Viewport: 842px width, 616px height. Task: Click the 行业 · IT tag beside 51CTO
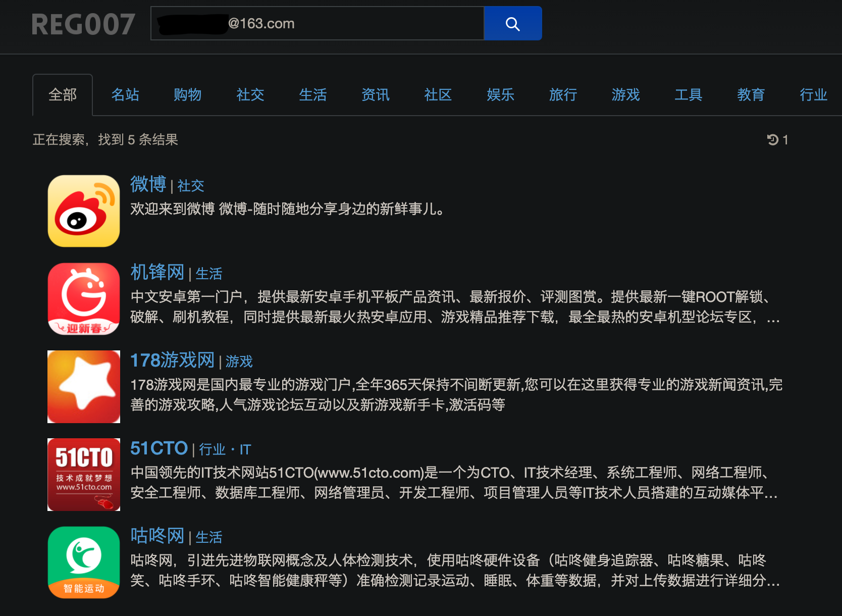225,449
